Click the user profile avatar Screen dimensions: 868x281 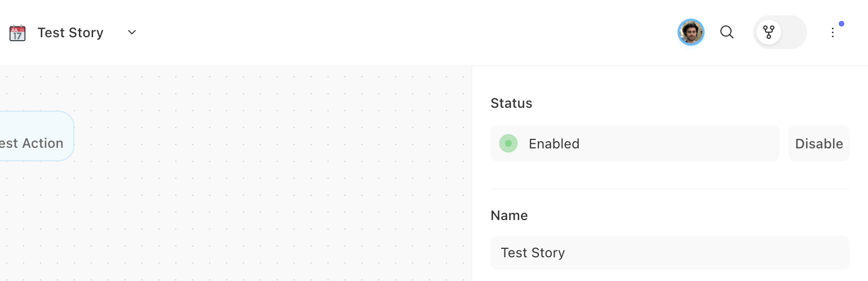tap(691, 32)
